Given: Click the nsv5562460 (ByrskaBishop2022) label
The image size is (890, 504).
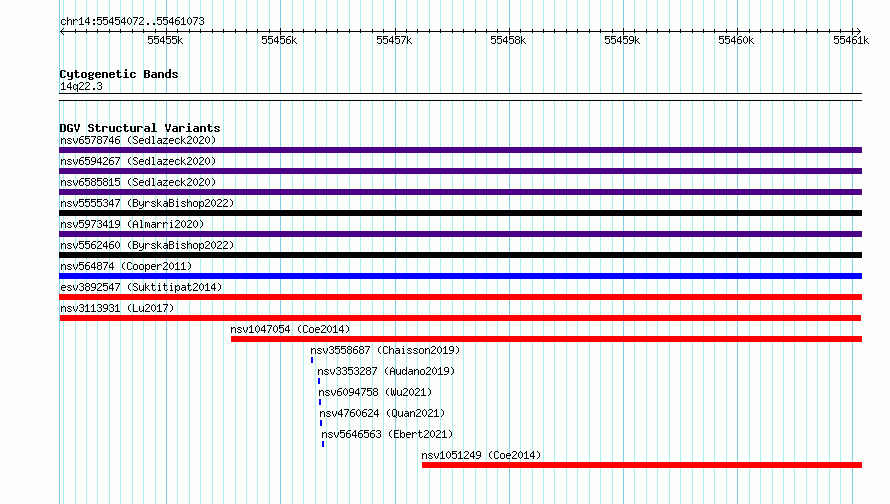Looking at the screenshot, I should [147, 245].
